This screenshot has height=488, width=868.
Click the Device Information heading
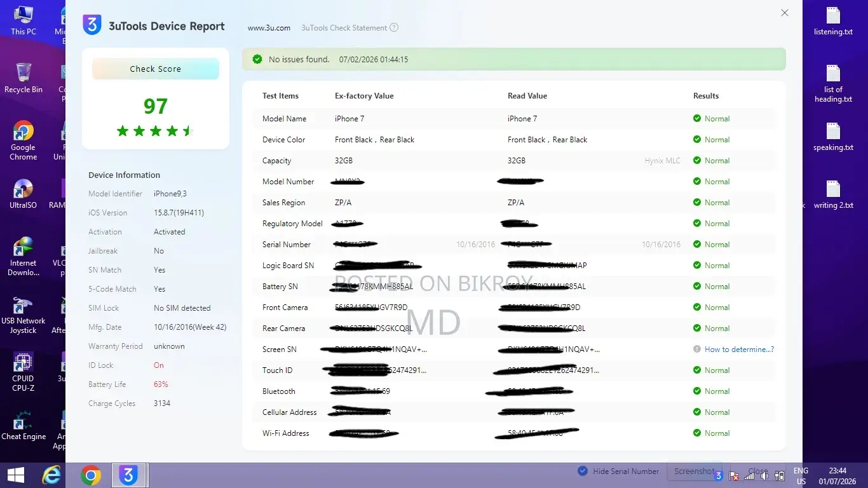click(124, 175)
